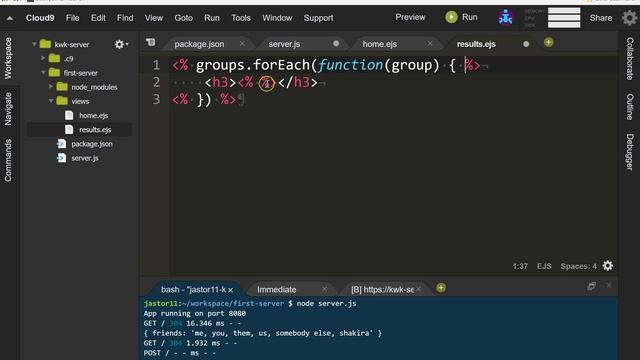The width and height of the screenshot is (640, 360).
Task: Collapse the menu bar with the up arrow
Action: click(9, 18)
